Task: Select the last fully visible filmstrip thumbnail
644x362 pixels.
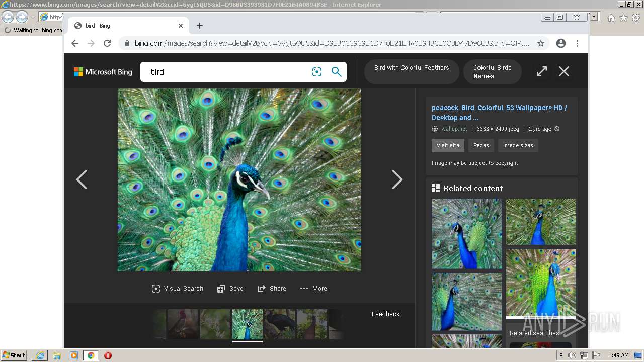Action: point(312,324)
